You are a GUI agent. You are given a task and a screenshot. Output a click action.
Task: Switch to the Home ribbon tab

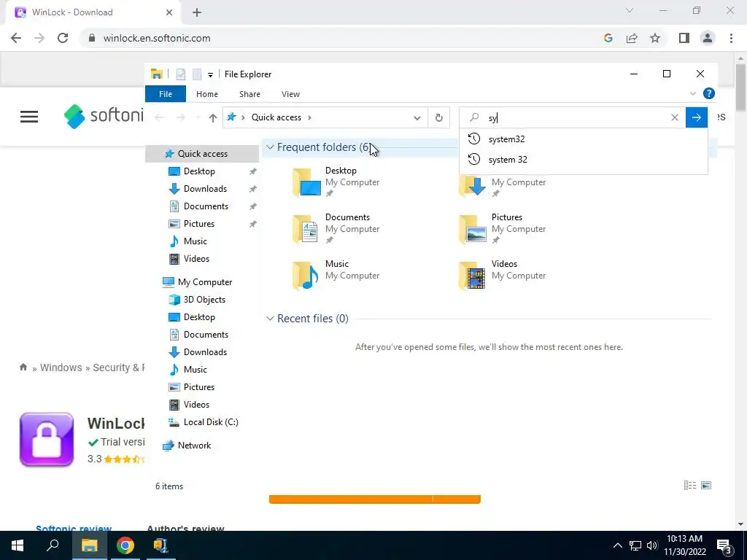point(206,94)
